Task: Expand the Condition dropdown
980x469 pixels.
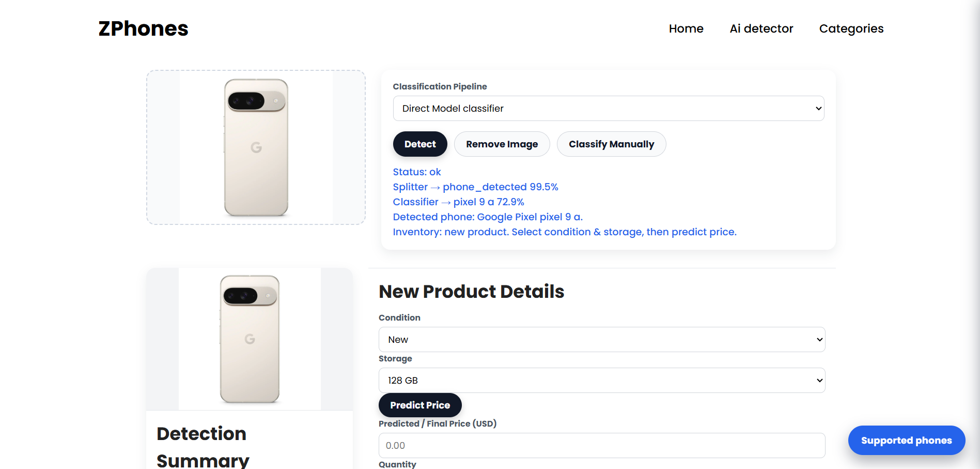Action: pyautogui.click(x=601, y=339)
